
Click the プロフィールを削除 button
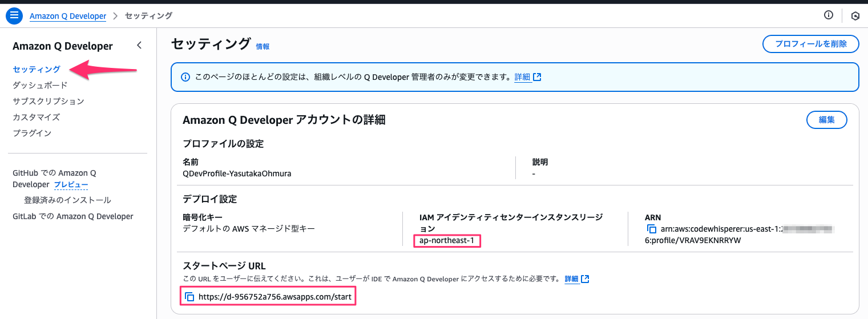(811, 44)
